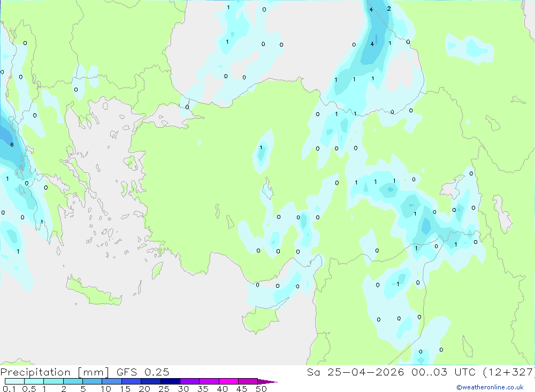Select the 45–50 mm legend color box
The height and width of the screenshot is (392, 535).
click(248, 381)
